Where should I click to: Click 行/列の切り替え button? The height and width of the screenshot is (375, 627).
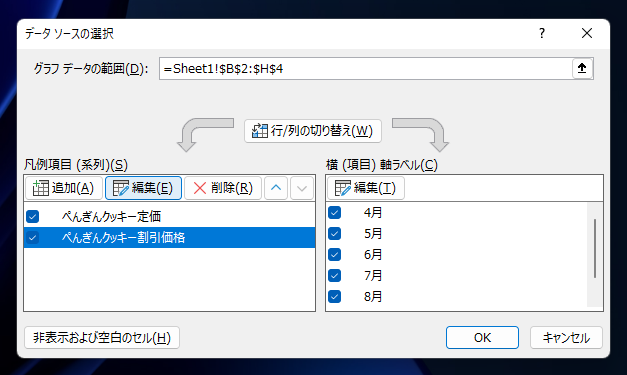pyautogui.click(x=313, y=131)
